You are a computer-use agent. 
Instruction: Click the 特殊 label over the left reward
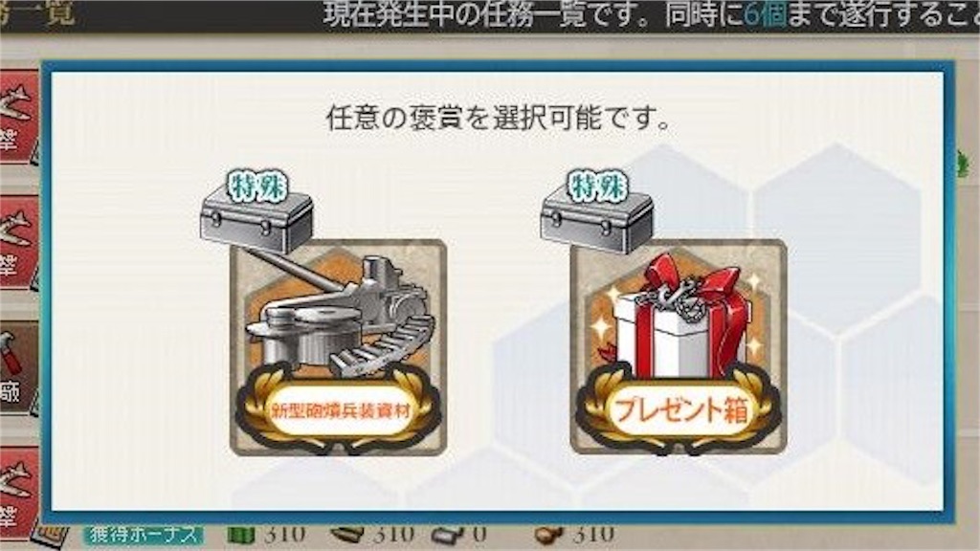click(256, 186)
